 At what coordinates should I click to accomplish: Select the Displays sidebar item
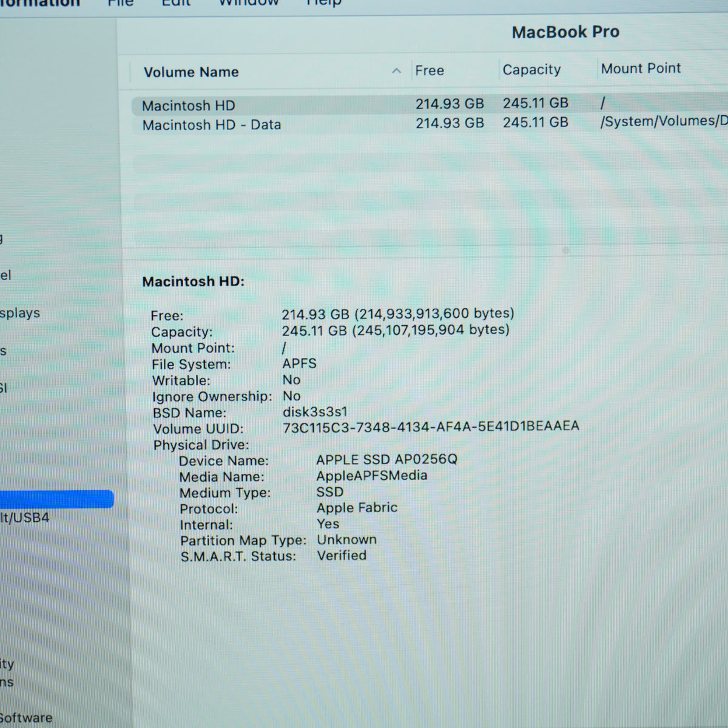tap(20, 313)
